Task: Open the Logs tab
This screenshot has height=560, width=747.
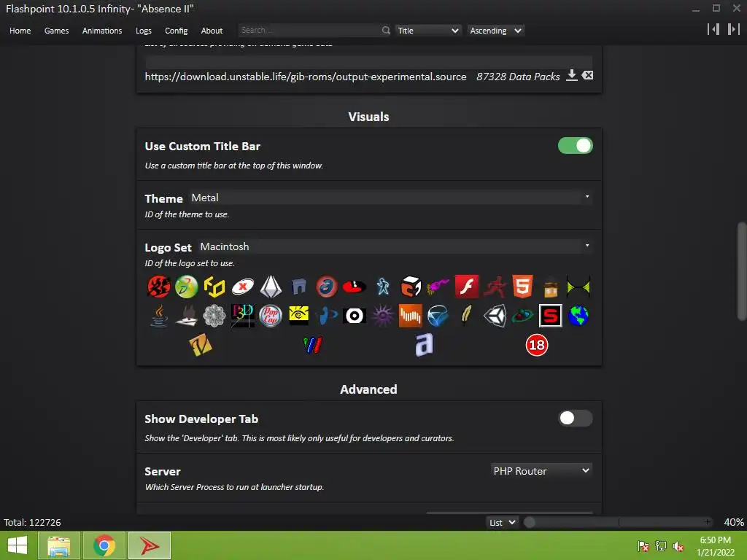Action: point(144,31)
